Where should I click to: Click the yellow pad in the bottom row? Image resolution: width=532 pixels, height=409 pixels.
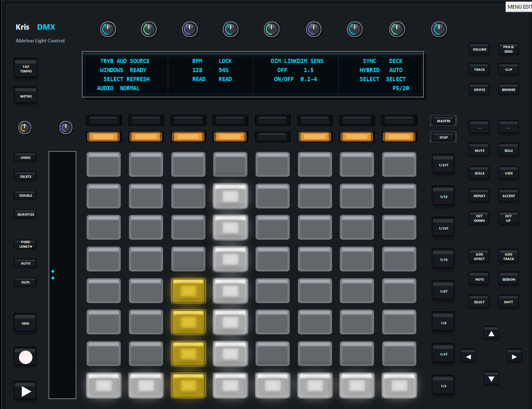[x=188, y=386]
